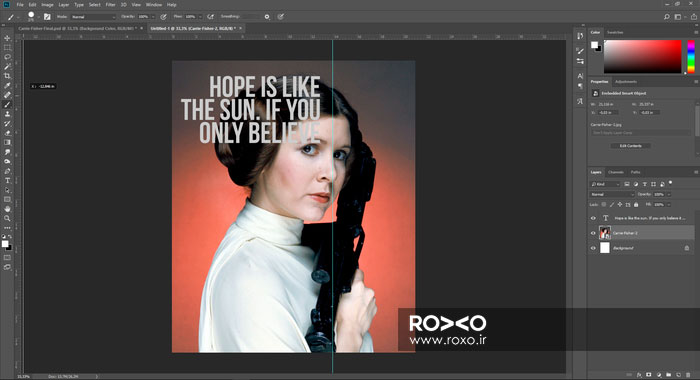The width and height of the screenshot is (700, 380).
Task: Open the Filter menu
Action: point(110,4)
